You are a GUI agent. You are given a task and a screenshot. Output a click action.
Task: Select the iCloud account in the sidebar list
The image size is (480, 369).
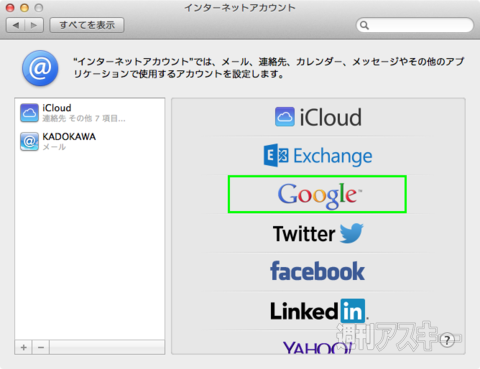tap(90, 113)
